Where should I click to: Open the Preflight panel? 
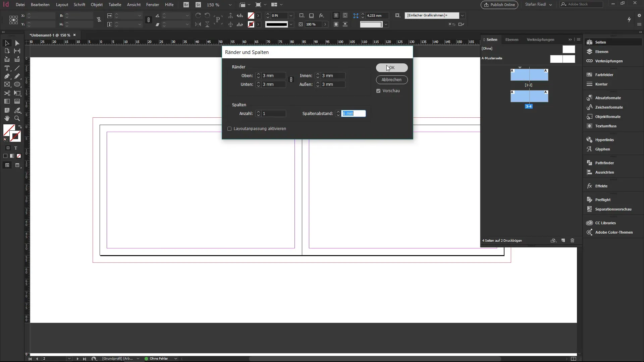point(603,200)
